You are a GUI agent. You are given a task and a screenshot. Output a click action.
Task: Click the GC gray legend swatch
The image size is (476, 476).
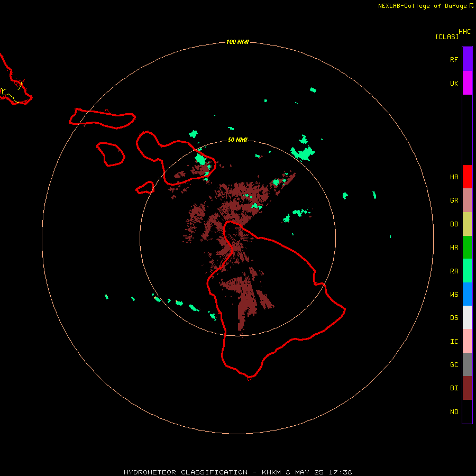[467, 364]
